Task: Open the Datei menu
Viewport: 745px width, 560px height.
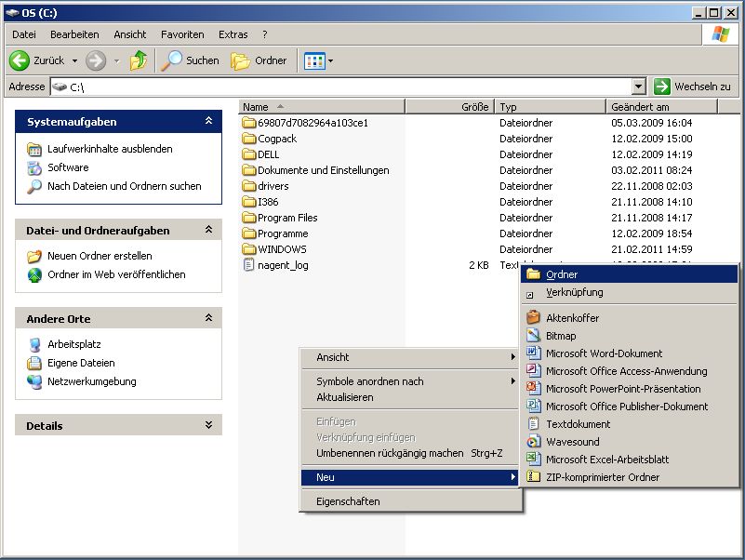Action: point(24,34)
